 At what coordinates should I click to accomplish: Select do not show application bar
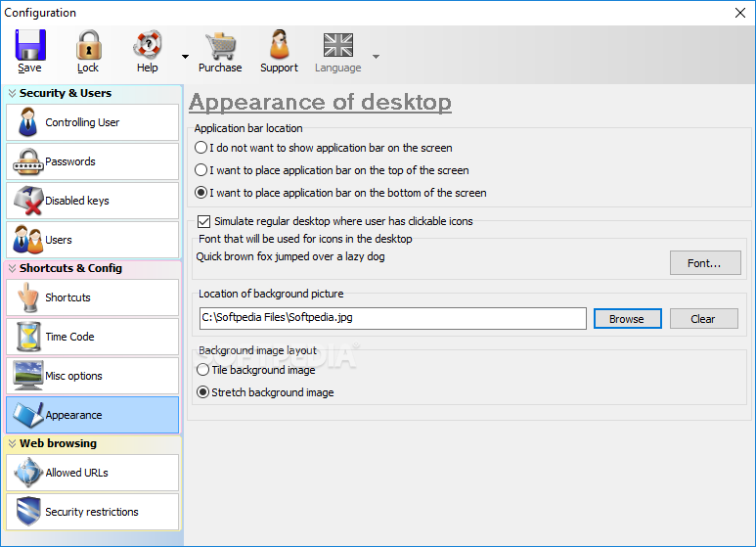pyautogui.click(x=201, y=148)
